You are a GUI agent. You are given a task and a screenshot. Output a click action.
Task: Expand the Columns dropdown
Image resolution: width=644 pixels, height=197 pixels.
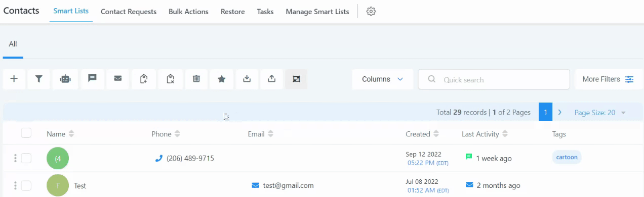[x=383, y=79]
